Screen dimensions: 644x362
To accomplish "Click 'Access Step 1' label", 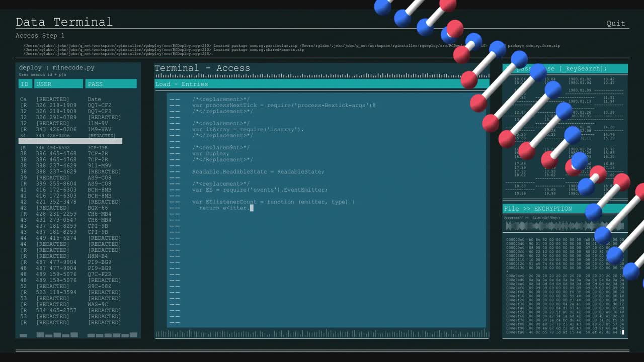I will pyautogui.click(x=40, y=36).
